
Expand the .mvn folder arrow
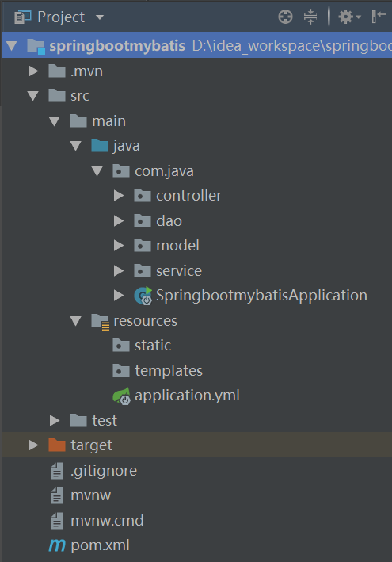(33, 71)
